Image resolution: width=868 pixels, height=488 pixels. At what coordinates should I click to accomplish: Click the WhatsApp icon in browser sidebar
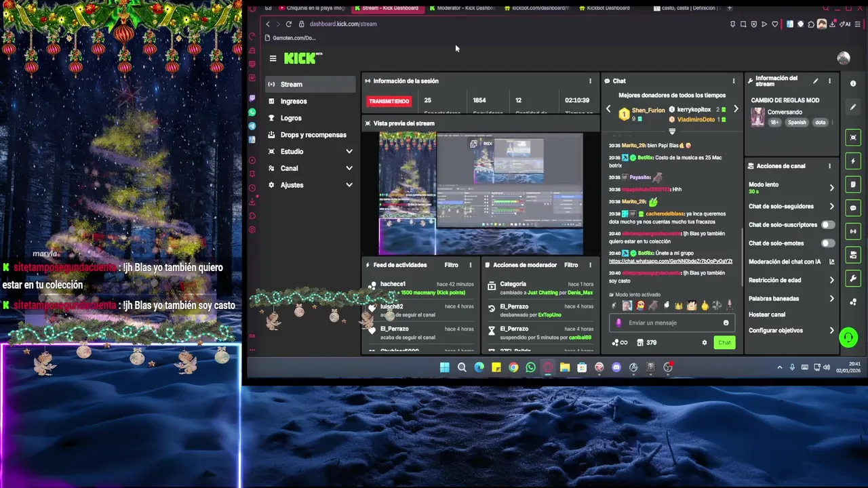click(252, 112)
